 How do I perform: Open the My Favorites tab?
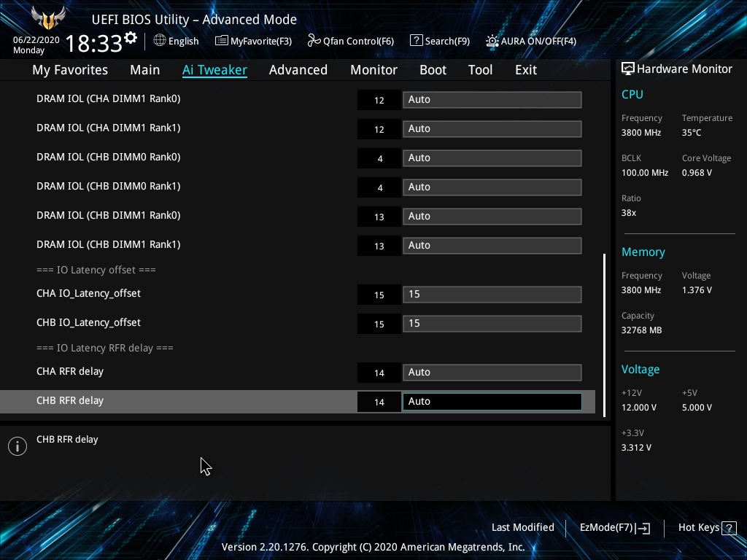click(x=70, y=69)
